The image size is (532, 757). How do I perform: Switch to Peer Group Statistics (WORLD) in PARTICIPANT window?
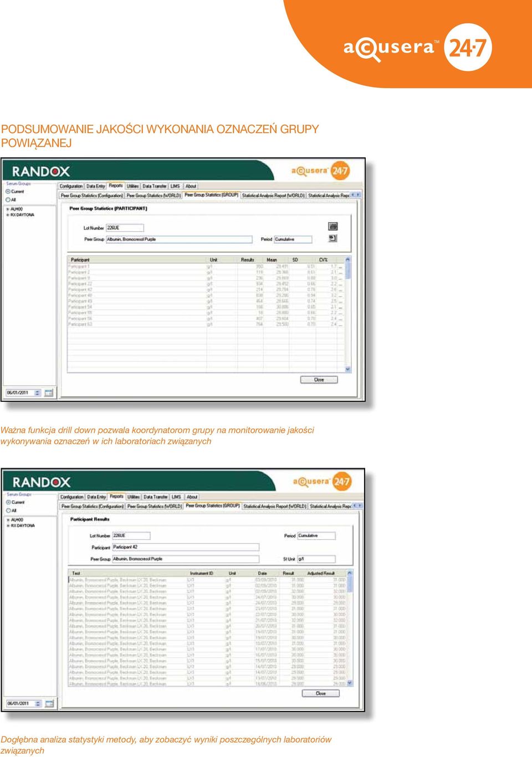(x=154, y=196)
